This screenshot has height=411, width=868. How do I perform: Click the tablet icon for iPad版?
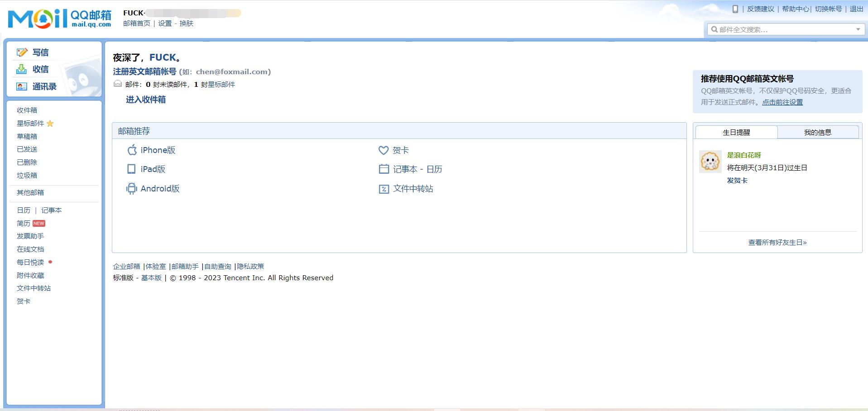(x=131, y=169)
